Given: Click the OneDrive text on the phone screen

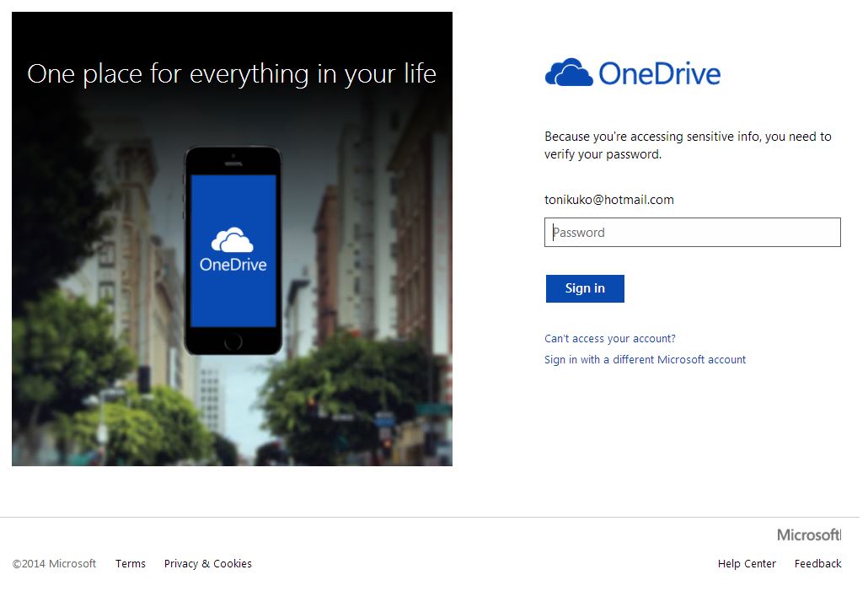Looking at the screenshot, I should pos(233,265).
